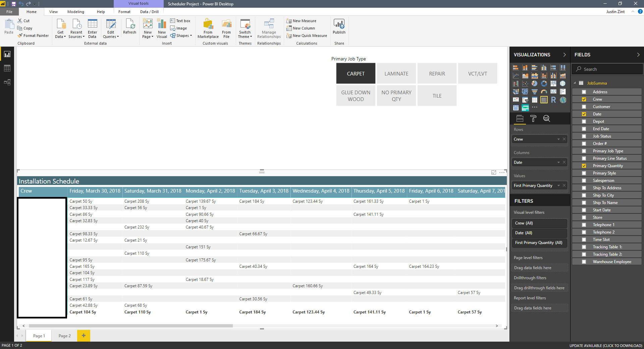The image size is (644, 349).
Task: Uncheck the Crew field checkbox
Action: 584,99
